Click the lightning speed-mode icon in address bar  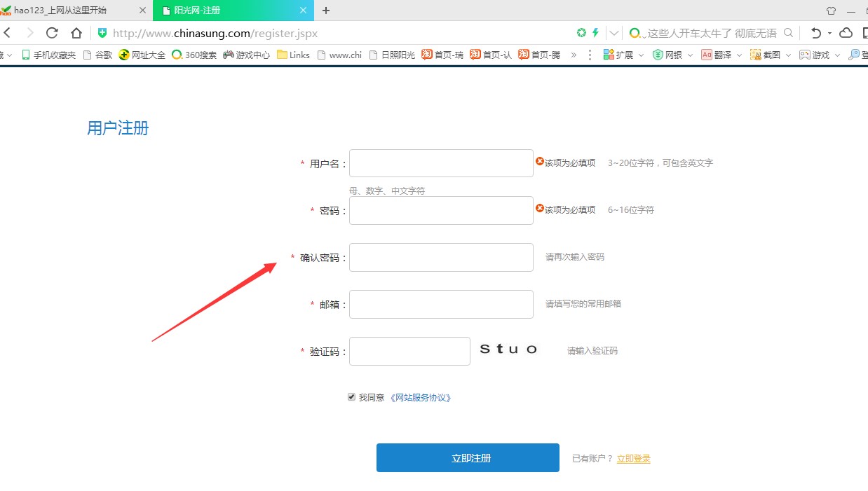click(596, 33)
